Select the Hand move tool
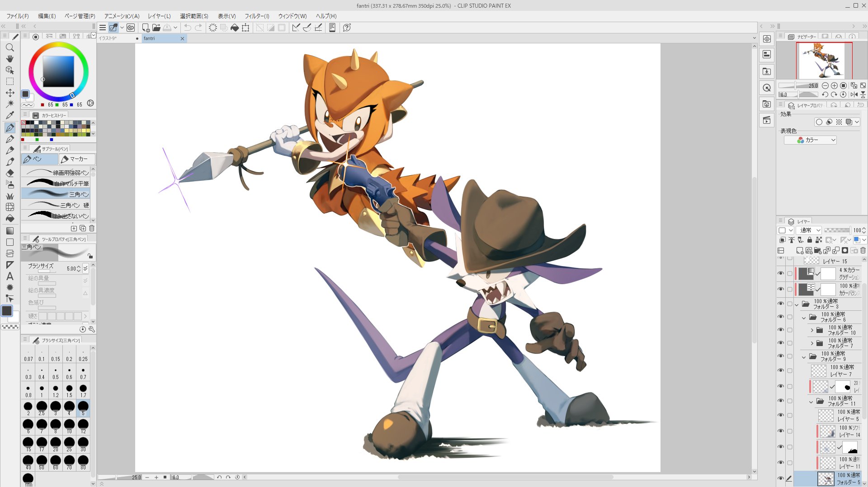Viewport: 868px width, 487px height. tap(9, 59)
